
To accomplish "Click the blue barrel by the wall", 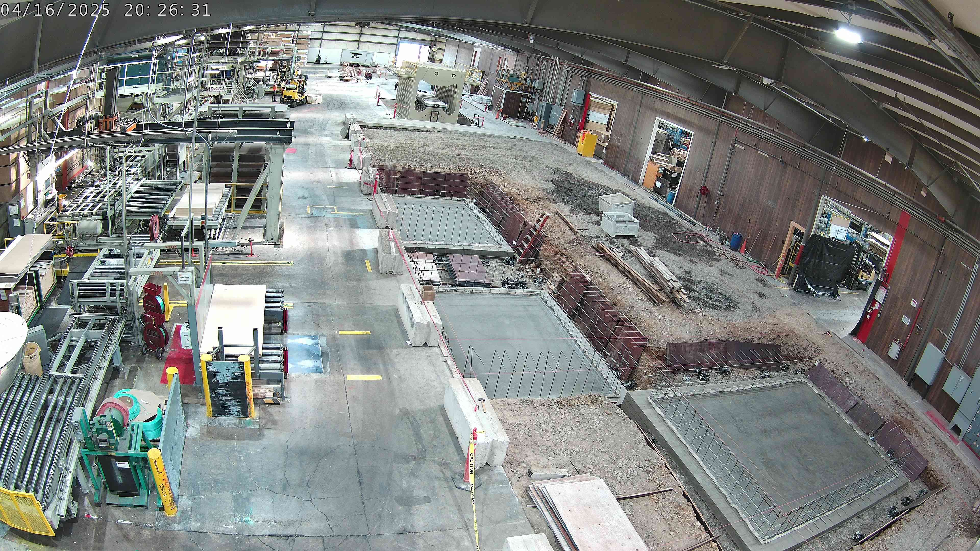I will 736,241.
